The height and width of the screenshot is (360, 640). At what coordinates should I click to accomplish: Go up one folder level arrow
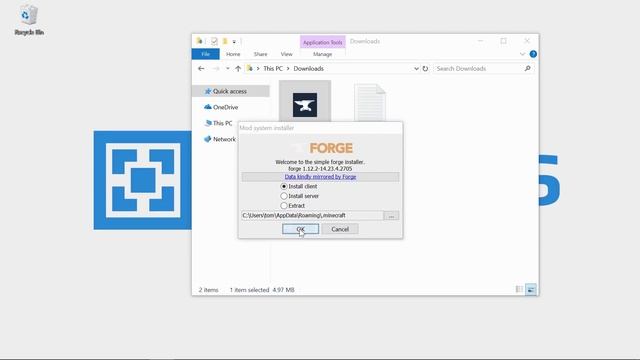coord(238,69)
